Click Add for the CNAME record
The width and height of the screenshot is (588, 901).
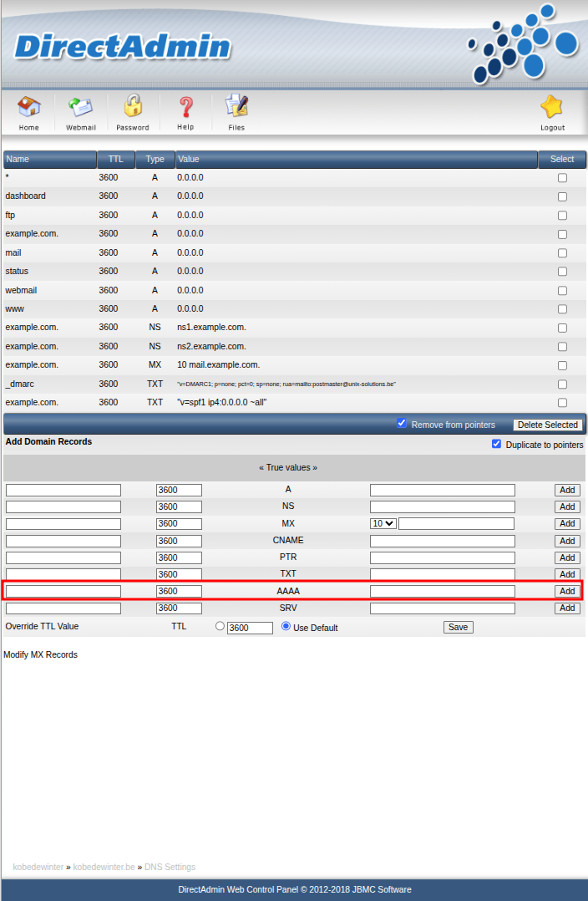point(567,541)
